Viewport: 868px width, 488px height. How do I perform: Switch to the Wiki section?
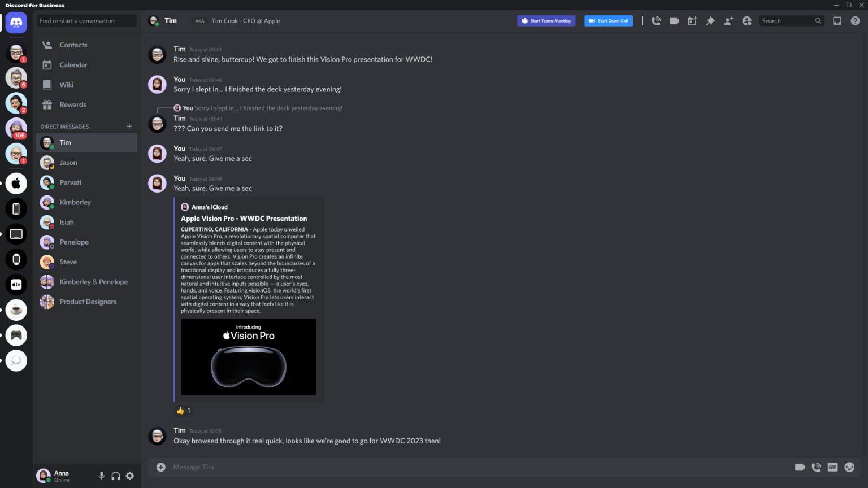[x=66, y=85]
